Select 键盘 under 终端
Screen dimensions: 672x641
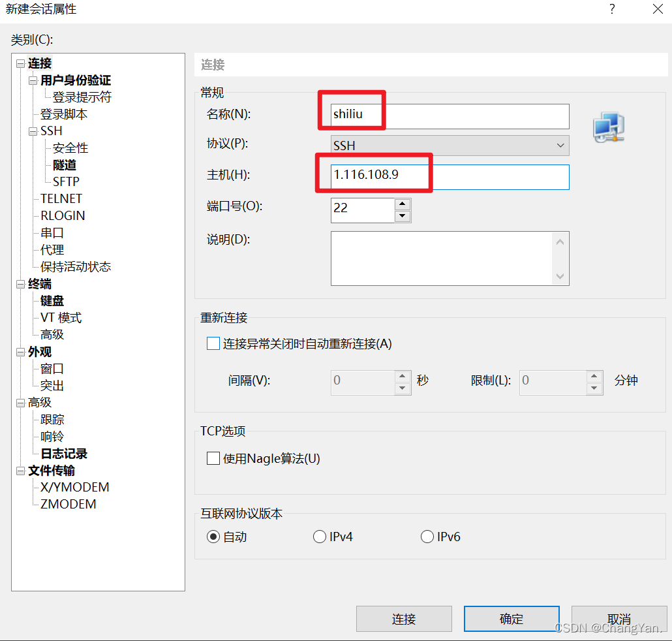[x=52, y=300]
